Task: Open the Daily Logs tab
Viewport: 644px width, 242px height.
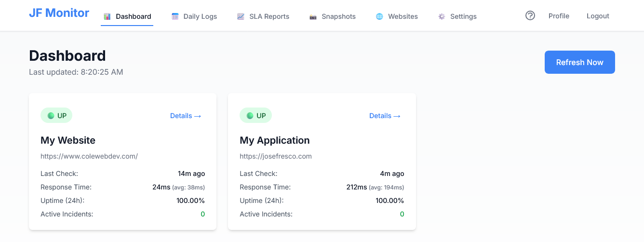Action: click(x=200, y=16)
